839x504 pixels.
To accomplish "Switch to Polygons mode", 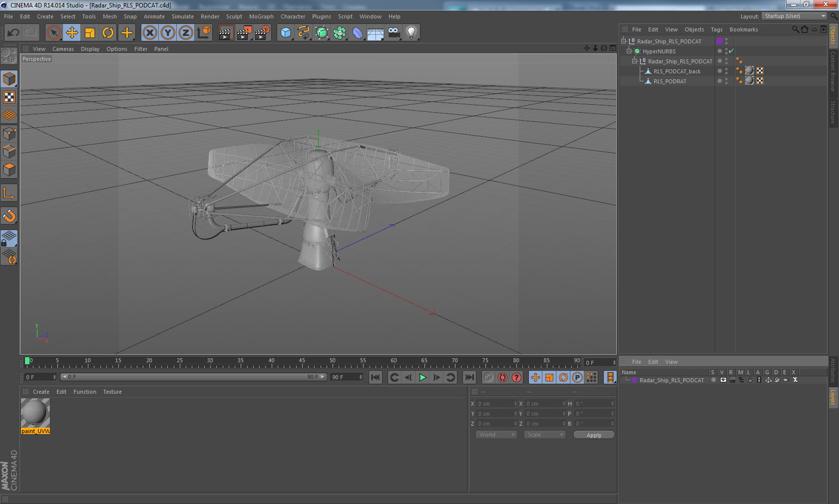I will (9, 170).
